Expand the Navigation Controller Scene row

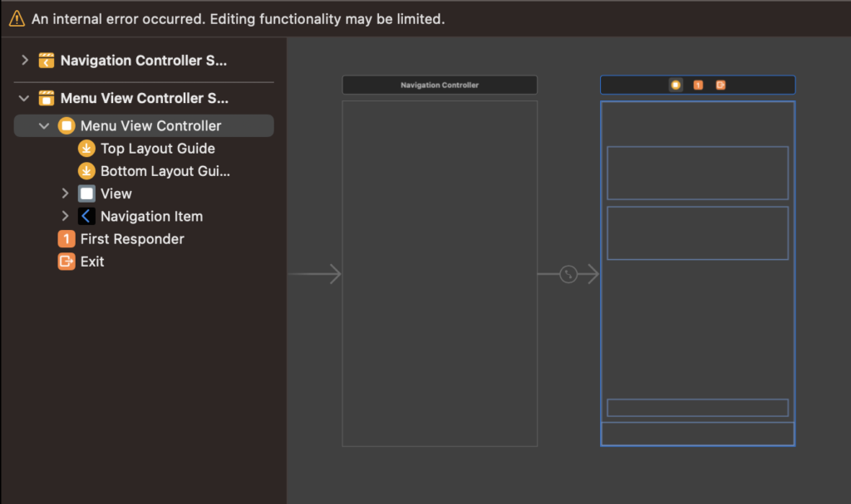point(24,60)
